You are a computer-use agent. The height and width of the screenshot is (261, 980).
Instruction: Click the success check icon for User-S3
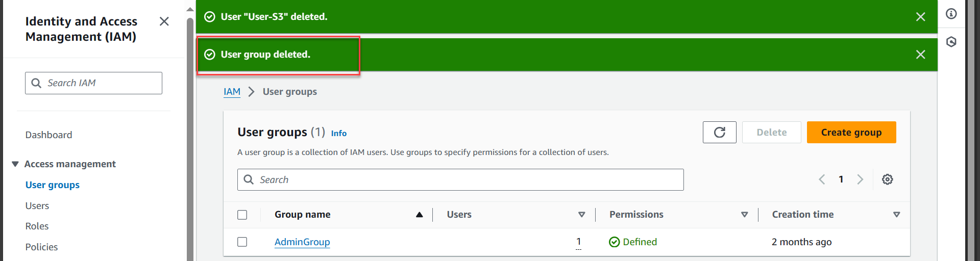click(x=210, y=17)
